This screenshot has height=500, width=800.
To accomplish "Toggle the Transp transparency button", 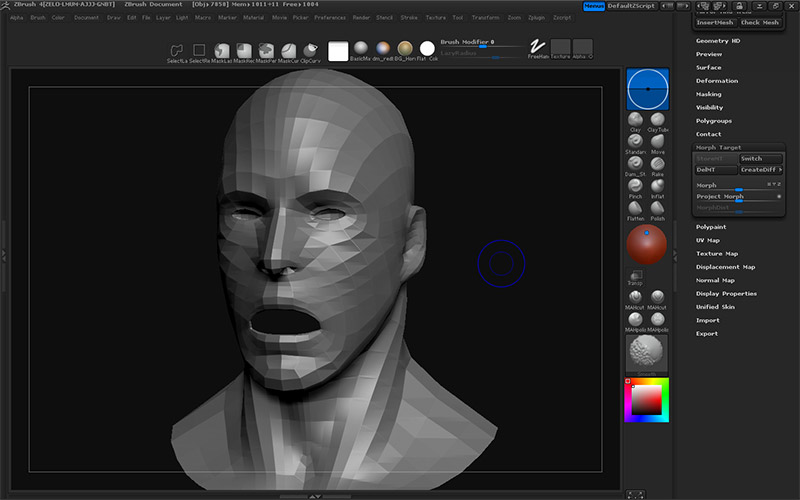I will click(635, 276).
